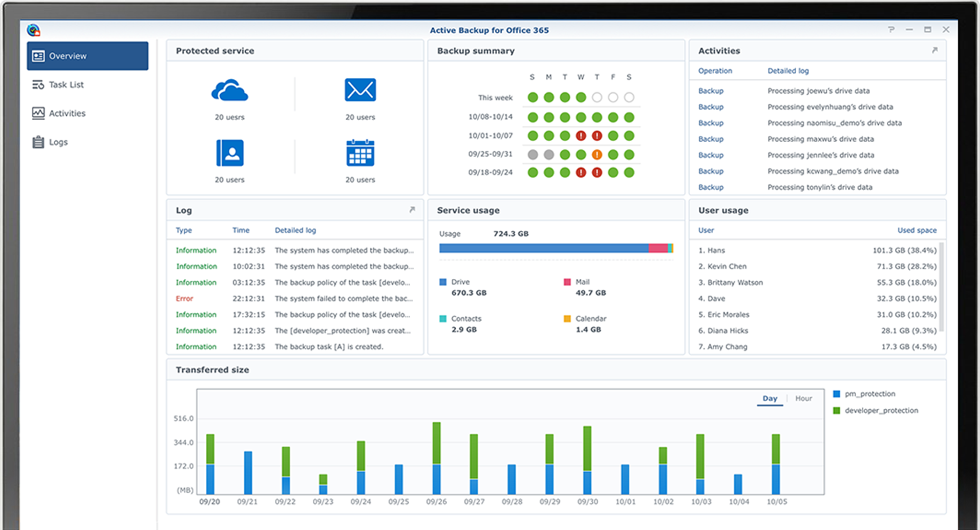
Task: Click the Drive blue legend swatch
Action: [x=443, y=282]
